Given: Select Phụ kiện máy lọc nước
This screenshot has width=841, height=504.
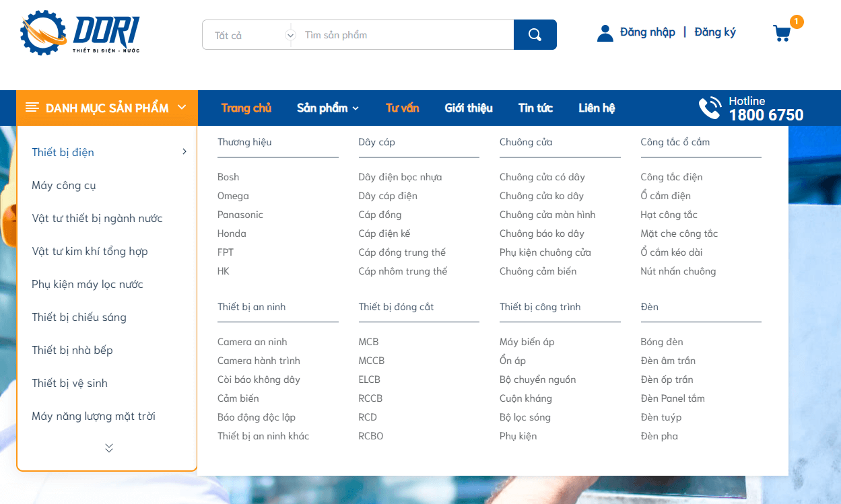Looking at the screenshot, I should click(88, 284).
